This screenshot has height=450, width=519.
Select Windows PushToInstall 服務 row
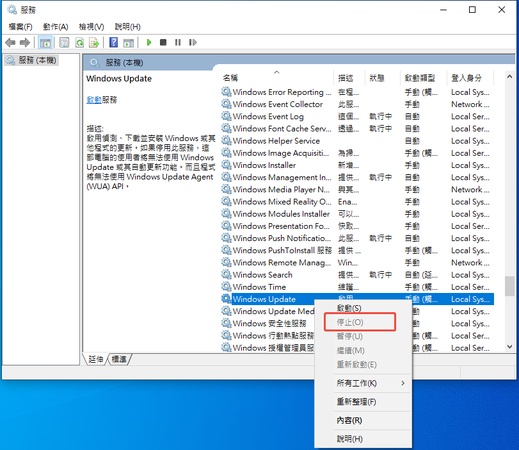click(x=357, y=250)
